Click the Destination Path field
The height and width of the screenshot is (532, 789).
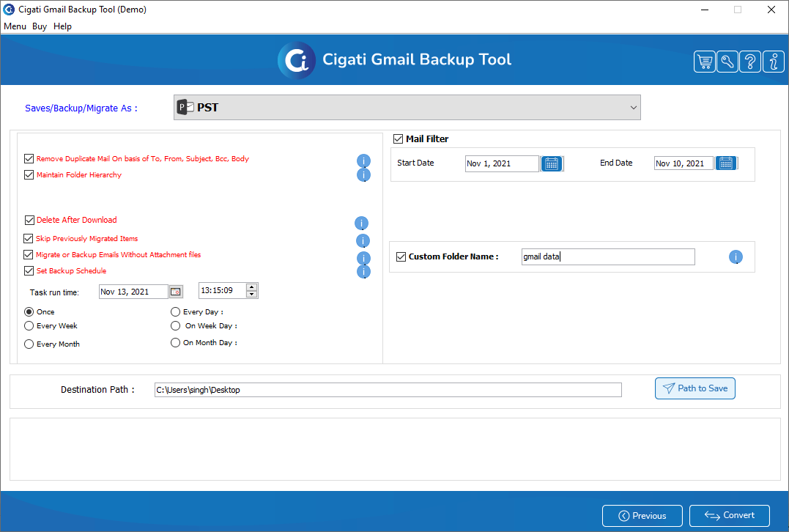[388, 390]
